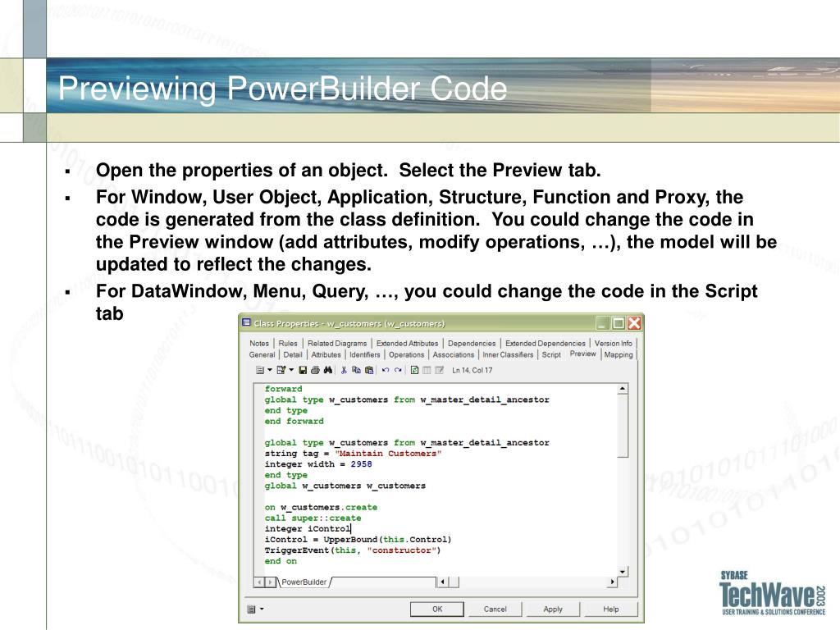Click the sheet-tab scroll right arrow
The width and height of the screenshot is (840, 630).
click(271, 582)
